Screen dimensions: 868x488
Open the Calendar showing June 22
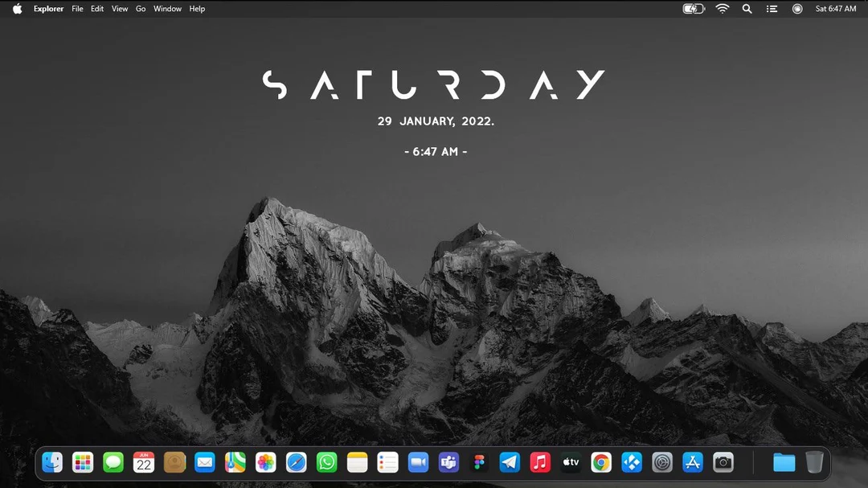(144, 462)
